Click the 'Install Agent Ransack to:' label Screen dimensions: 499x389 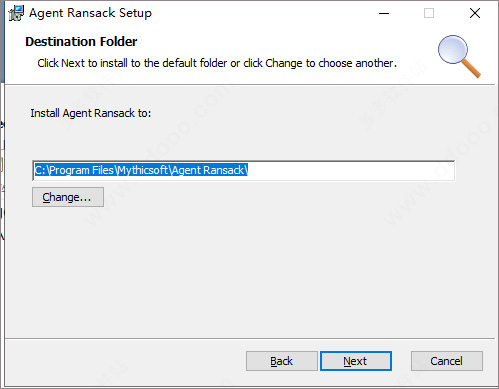(91, 113)
